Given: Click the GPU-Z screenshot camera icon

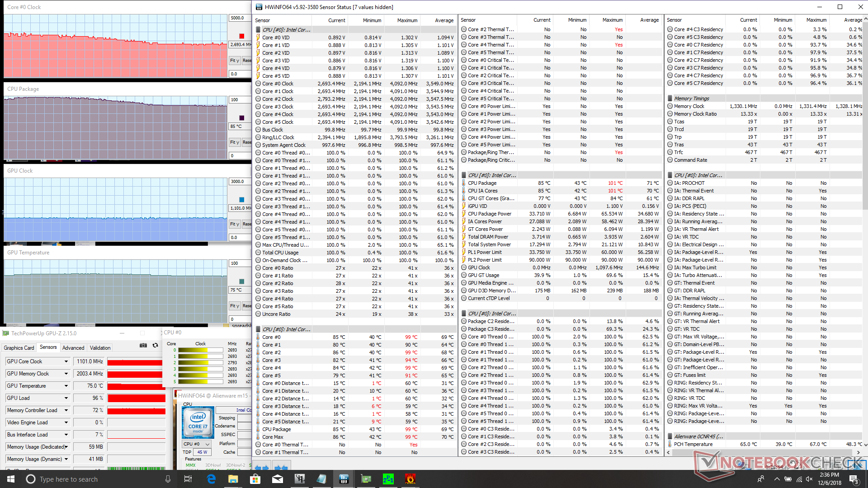Looking at the screenshot, I should point(143,345).
